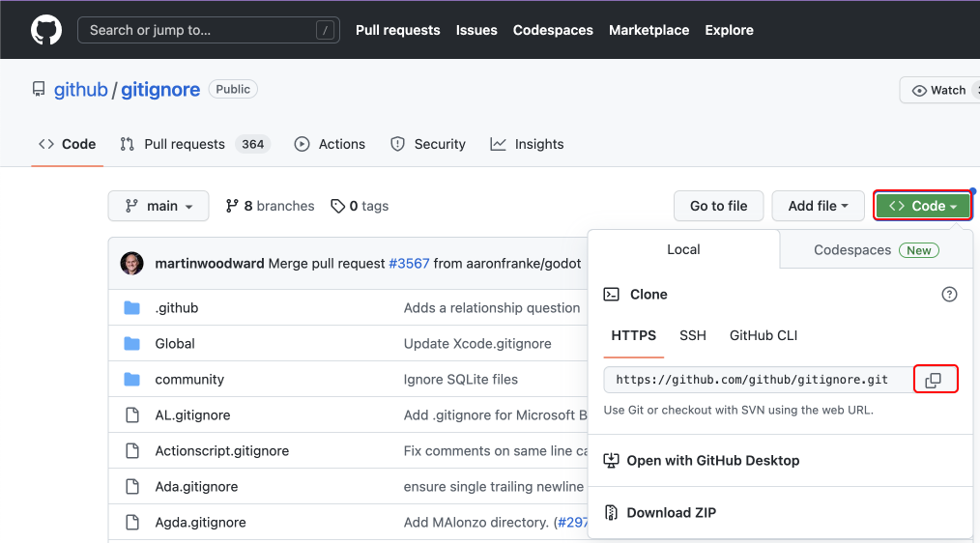Click martinwoodward's avatar picture

coord(131,263)
